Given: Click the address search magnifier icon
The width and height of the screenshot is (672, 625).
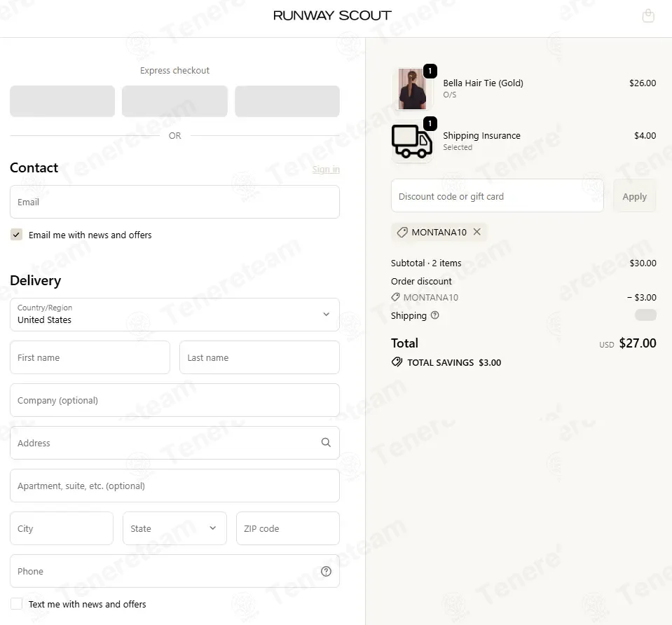Looking at the screenshot, I should pos(326,443).
